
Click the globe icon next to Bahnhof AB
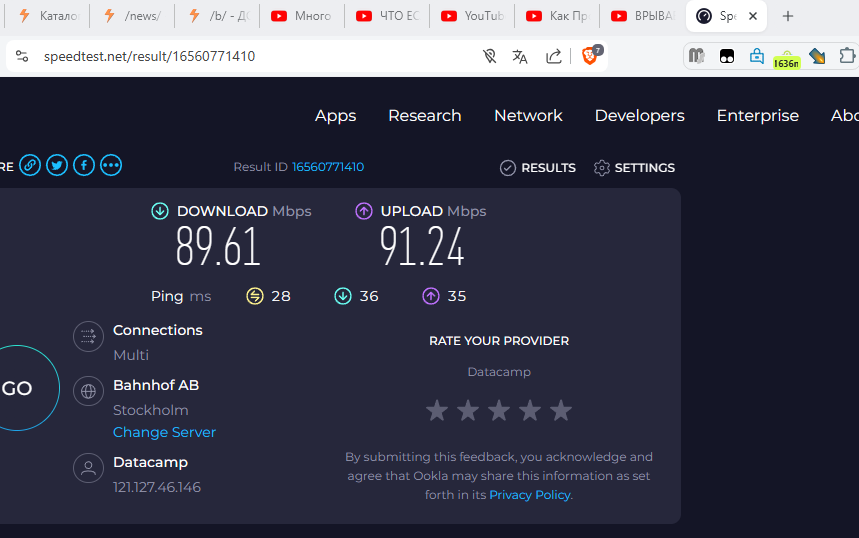point(88,391)
